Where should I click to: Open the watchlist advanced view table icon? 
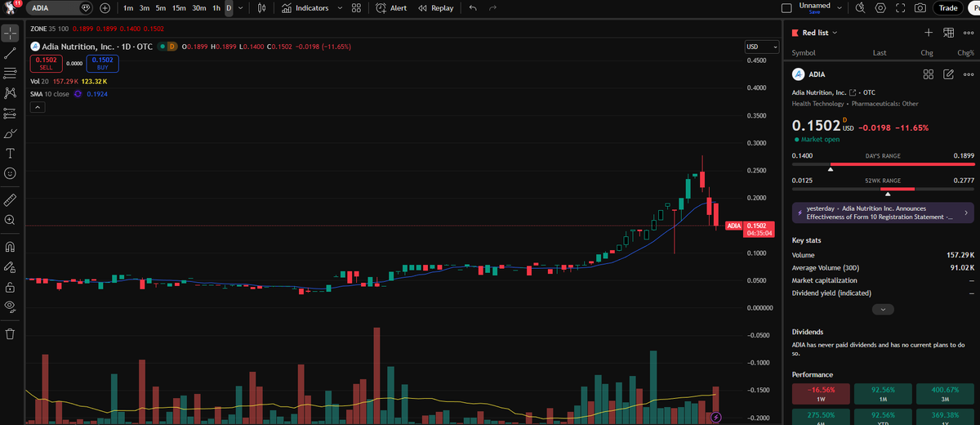948,33
